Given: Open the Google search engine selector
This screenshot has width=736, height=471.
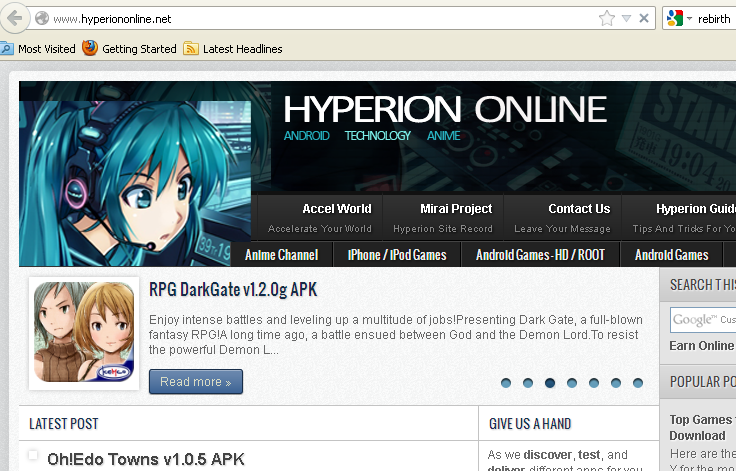Looking at the screenshot, I should 679,18.
